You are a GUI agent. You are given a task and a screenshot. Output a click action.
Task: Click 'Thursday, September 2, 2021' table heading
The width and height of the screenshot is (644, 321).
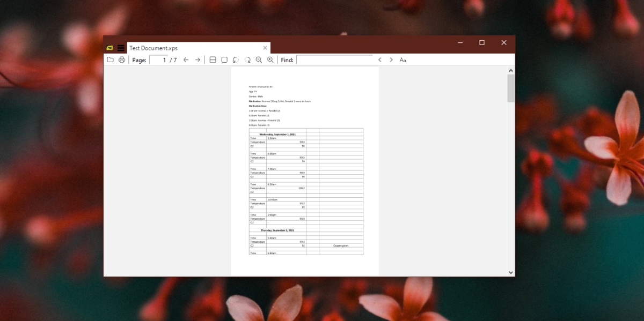pos(277,230)
